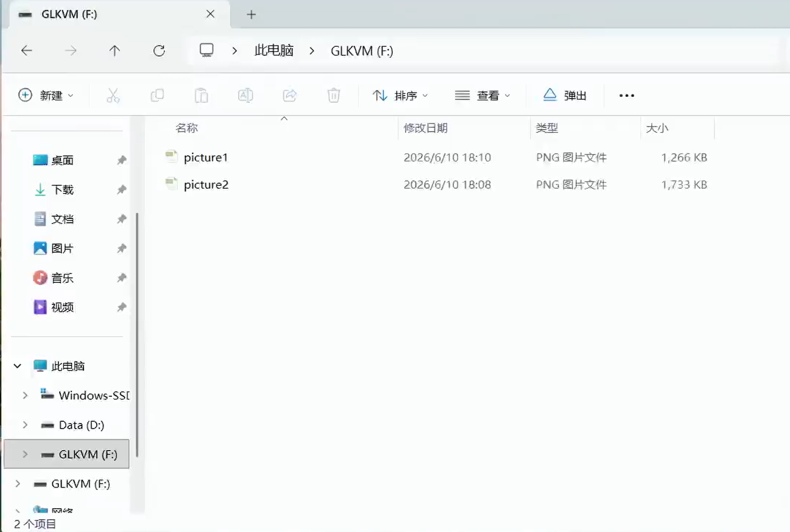Click chevron after computer icon in address bar
This screenshot has width=790, height=532.
(235, 51)
